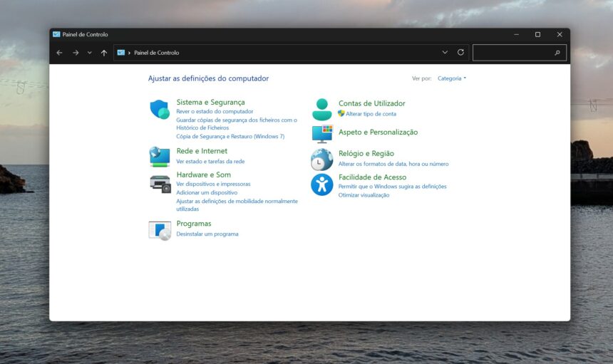The height and width of the screenshot is (364, 613).
Task: Refresh the Painel de Controlo view
Action: point(460,52)
